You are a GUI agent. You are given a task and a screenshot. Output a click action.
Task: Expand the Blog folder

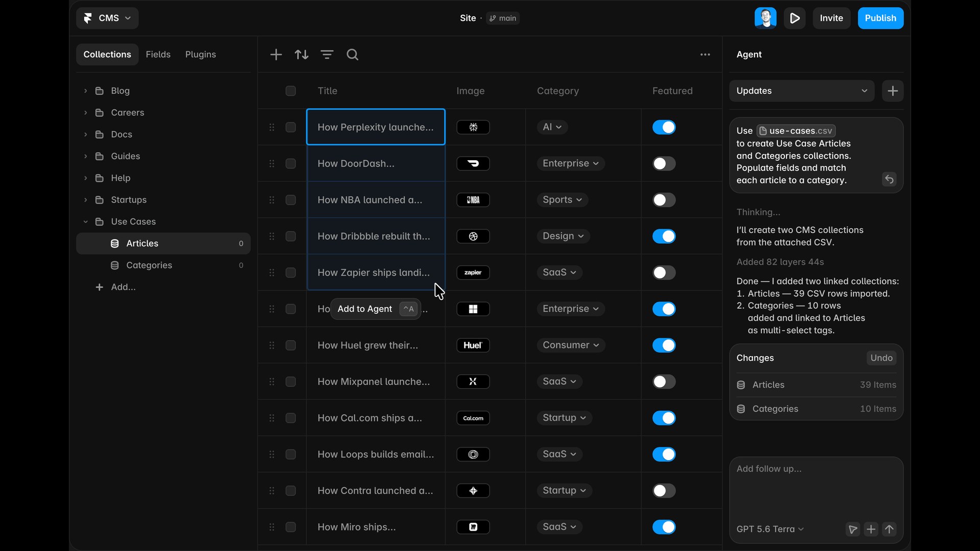[x=86, y=91]
